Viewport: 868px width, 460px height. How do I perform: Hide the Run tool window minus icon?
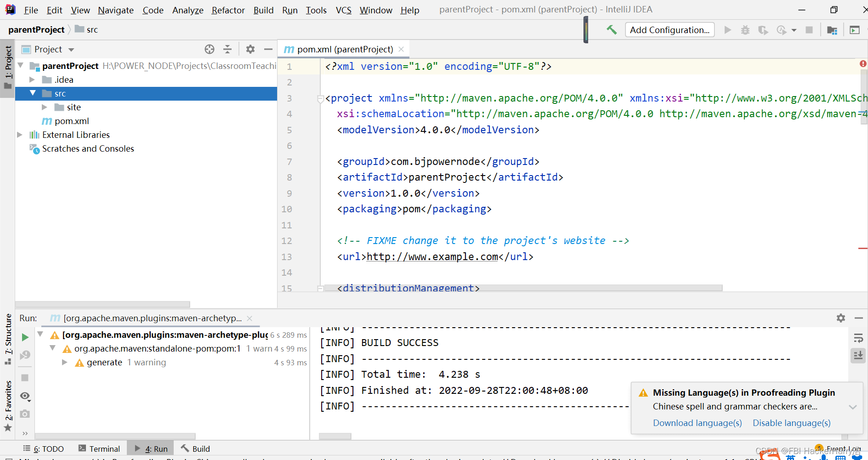(858, 318)
